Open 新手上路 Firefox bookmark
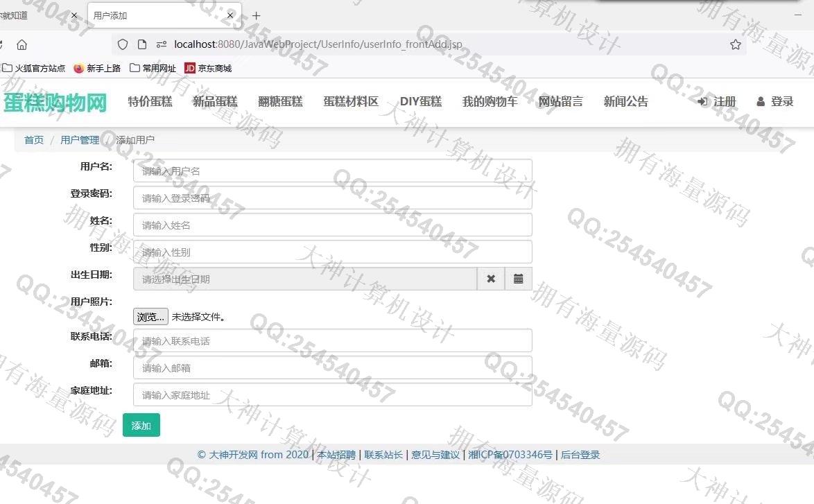The height and width of the screenshot is (504, 814). coord(97,68)
